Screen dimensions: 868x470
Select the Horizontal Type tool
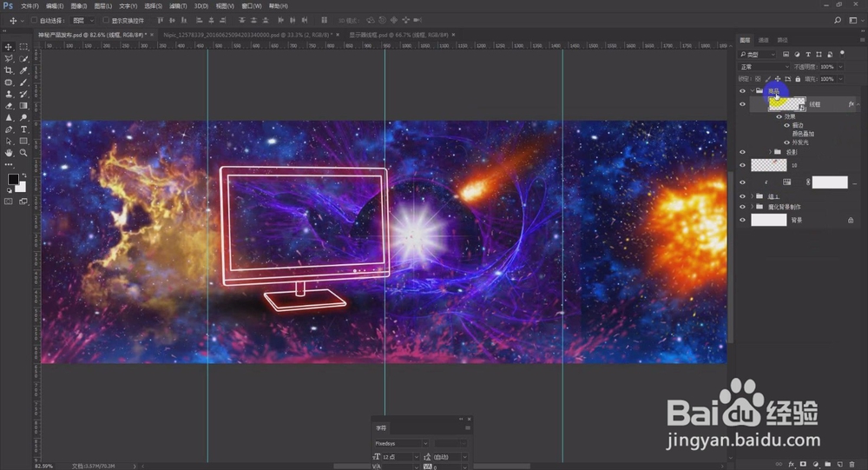coord(23,129)
